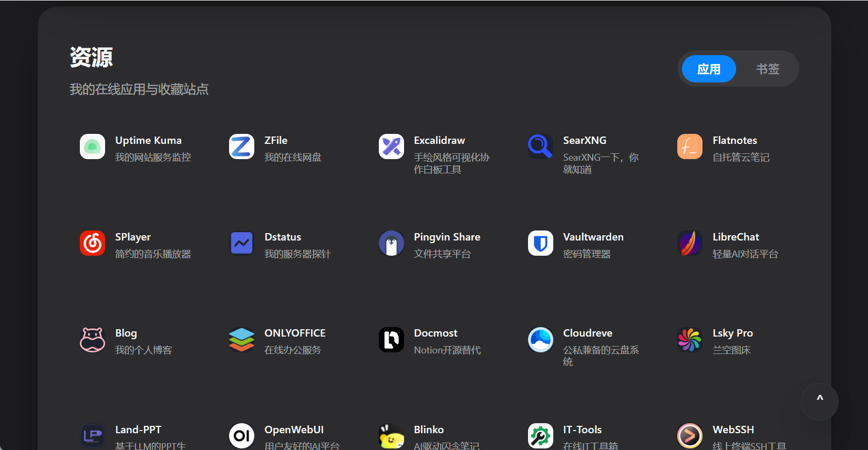Click the Docmost app icon
The image size is (868, 450).
391,340
